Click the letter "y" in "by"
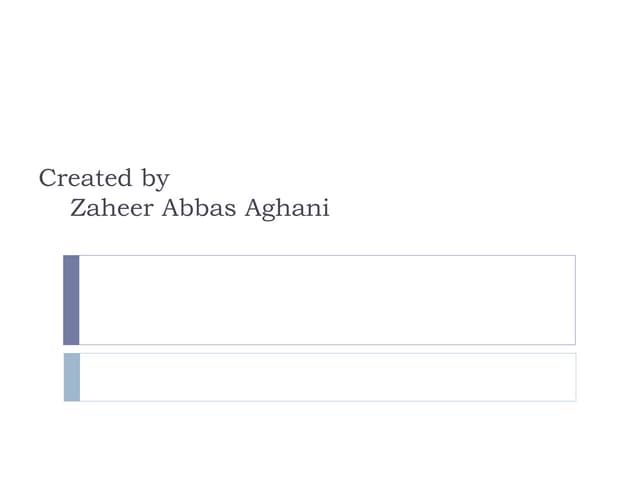 point(163,182)
